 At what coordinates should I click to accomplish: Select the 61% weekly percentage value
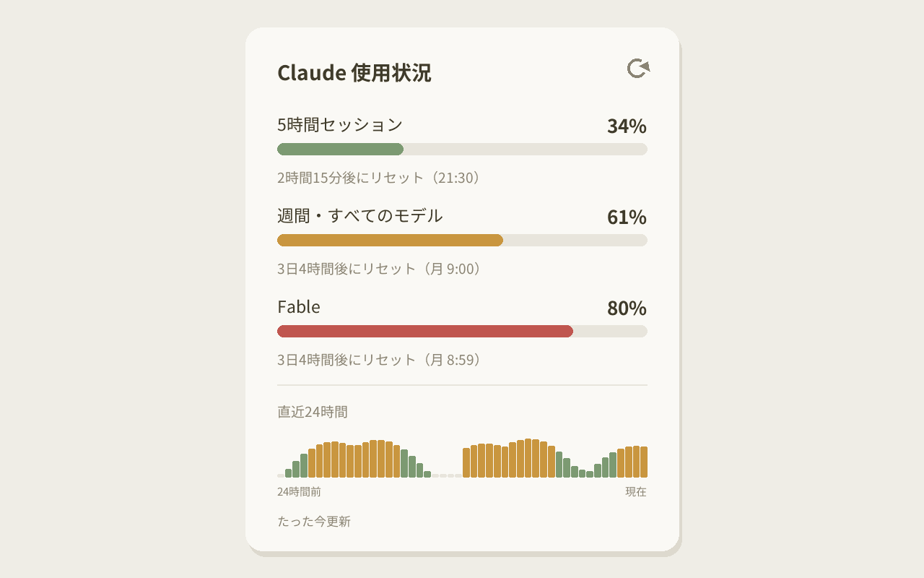pyautogui.click(x=627, y=217)
